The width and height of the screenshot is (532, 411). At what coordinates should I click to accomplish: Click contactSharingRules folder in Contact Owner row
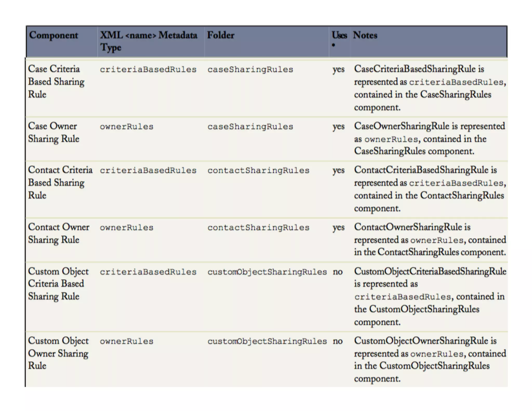coord(258,228)
